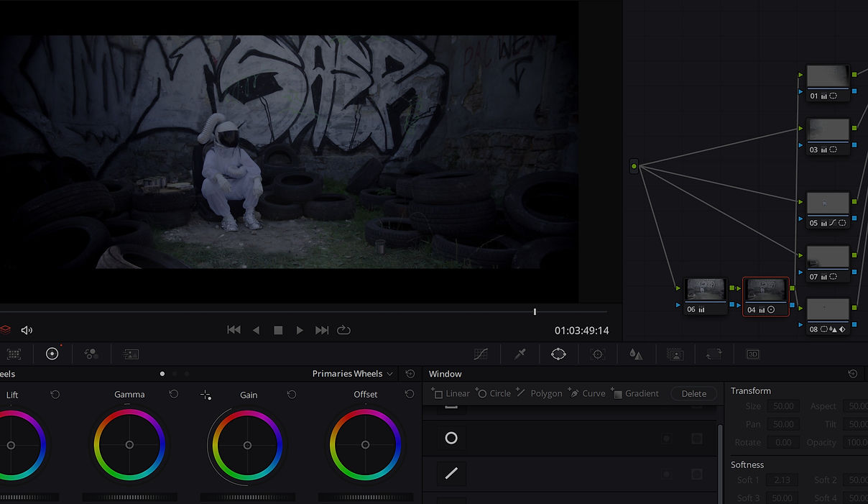Add a new Gradient window
The image size is (868, 504).
coord(635,393)
